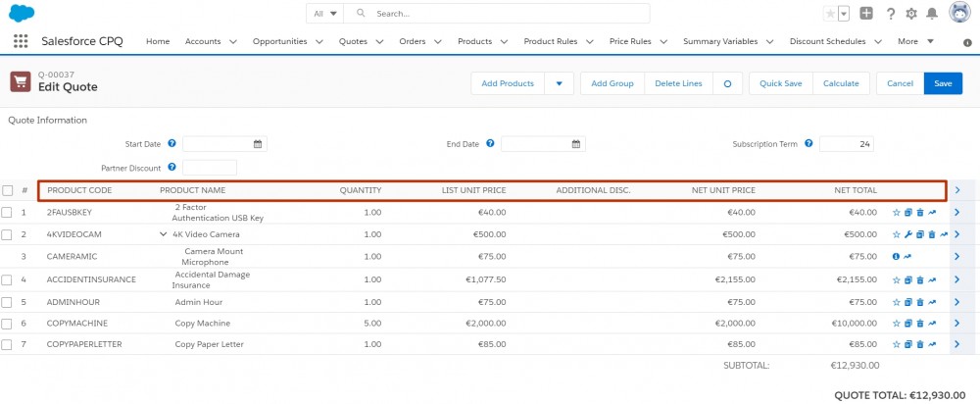This screenshot has width=980, height=404.
Task: Click the Partner Discount input field
Action: point(210,168)
